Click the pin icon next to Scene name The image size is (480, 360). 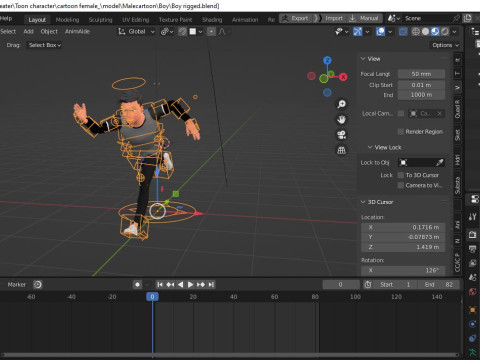tap(457, 18)
